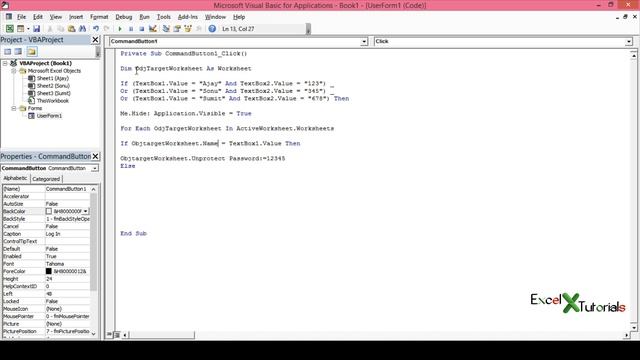
Task: Close the Project - VBAProject panel
Action: (95, 40)
